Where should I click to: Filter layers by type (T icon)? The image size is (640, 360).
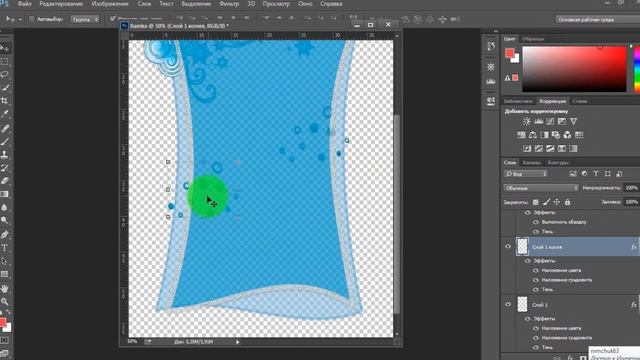tap(596, 174)
